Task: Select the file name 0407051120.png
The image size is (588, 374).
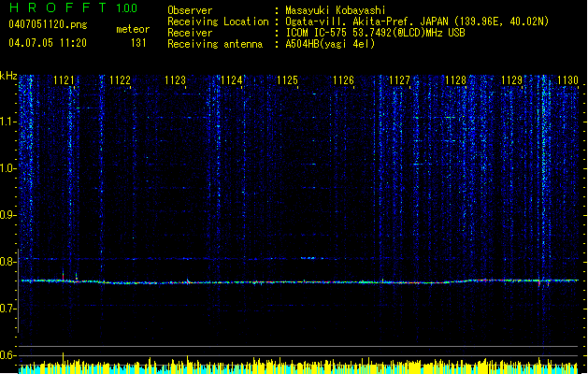Action: [48, 24]
